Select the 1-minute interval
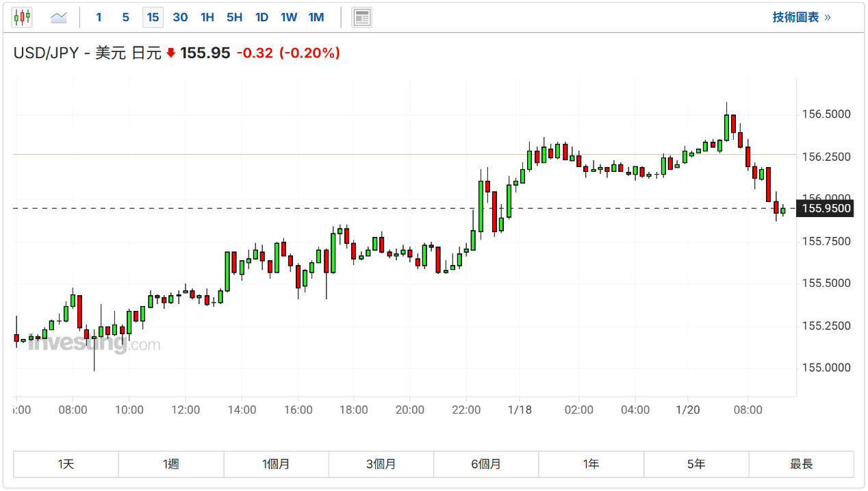The image size is (868, 491). point(99,17)
